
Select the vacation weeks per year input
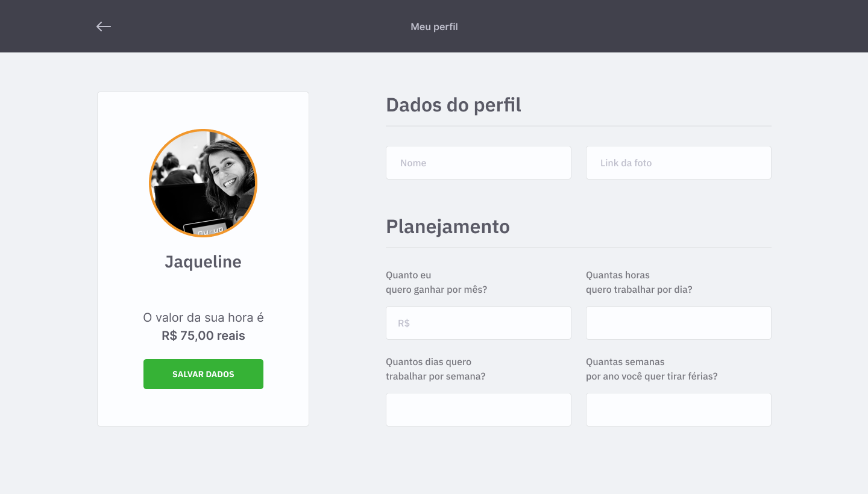click(679, 410)
